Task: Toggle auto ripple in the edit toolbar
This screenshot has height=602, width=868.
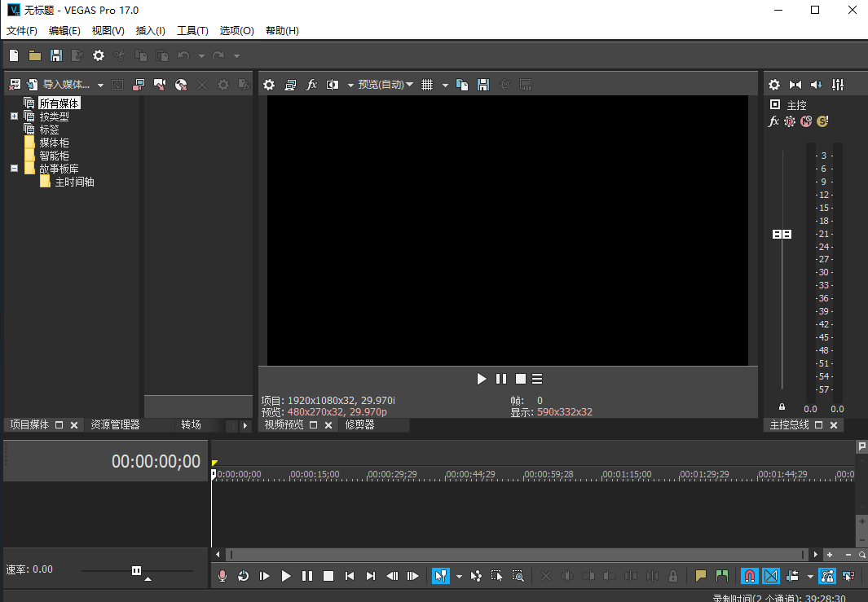Action: 793,576
